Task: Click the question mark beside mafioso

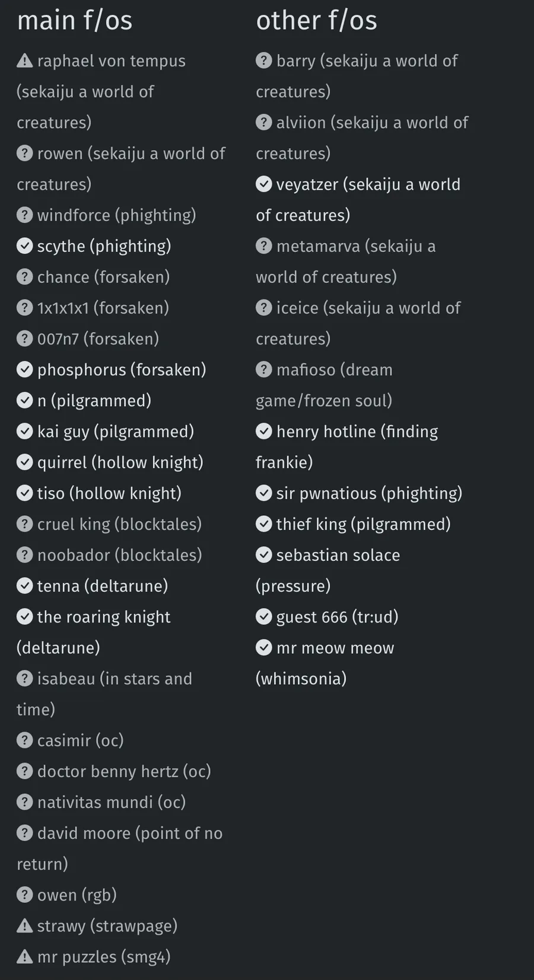Action: pyautogui.click(x=263, y=369)
